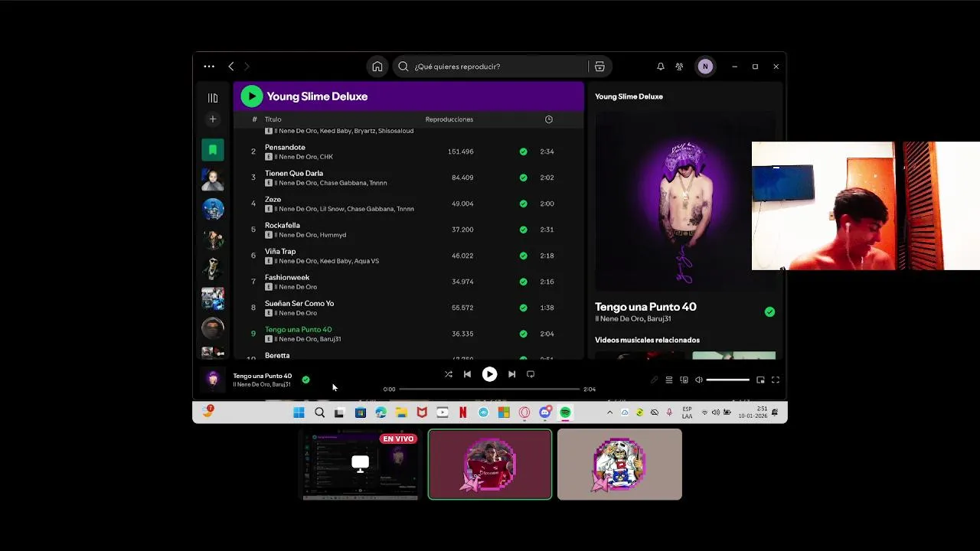Open connect to a device icon

click(684, 380)
